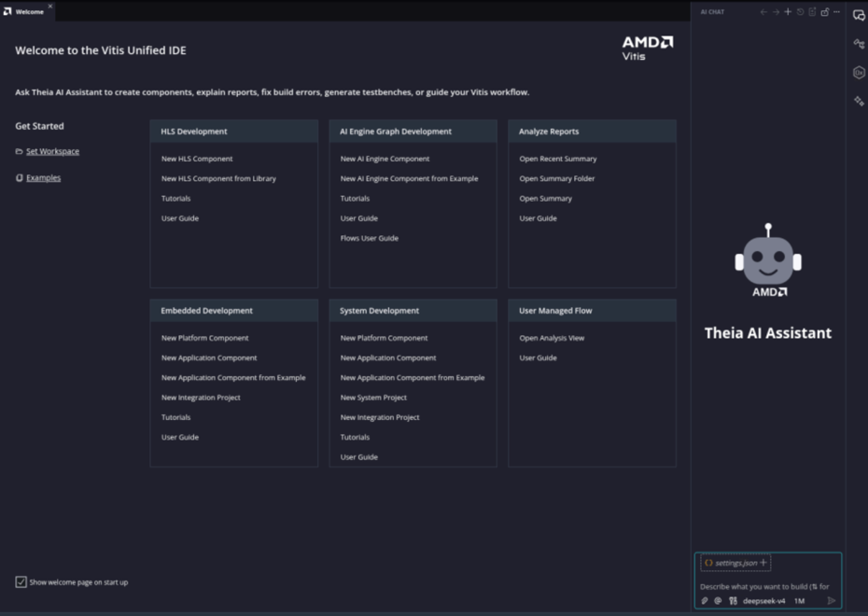The image size is (868, 616).
Task: Start a new AI chat with plus icon
Action: point(788,11)
